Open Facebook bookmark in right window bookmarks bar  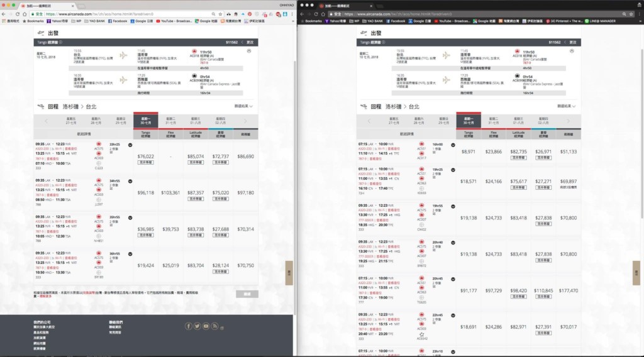point(396,21)
